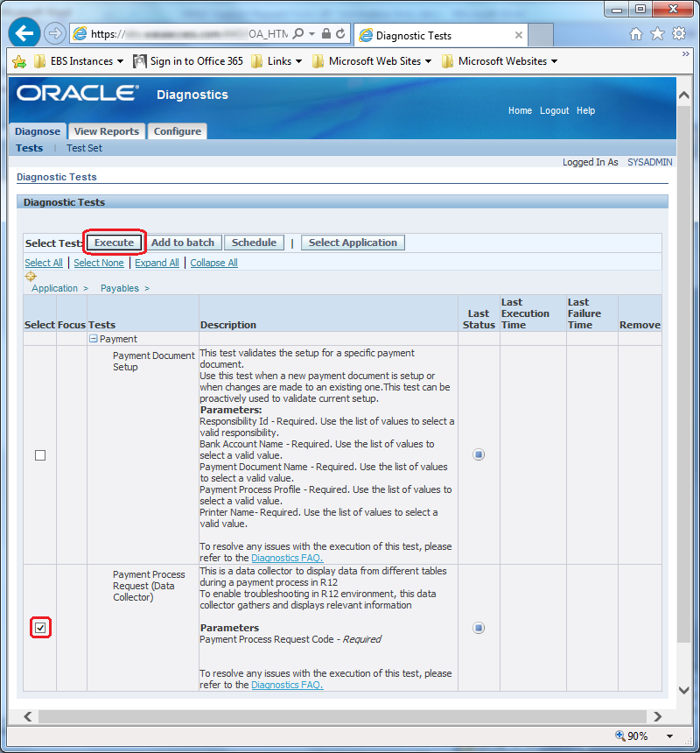This screenshot has height=753, width=700.
Task: Click the zoom magnifier icon in status bar
Action: click(620, 735)
